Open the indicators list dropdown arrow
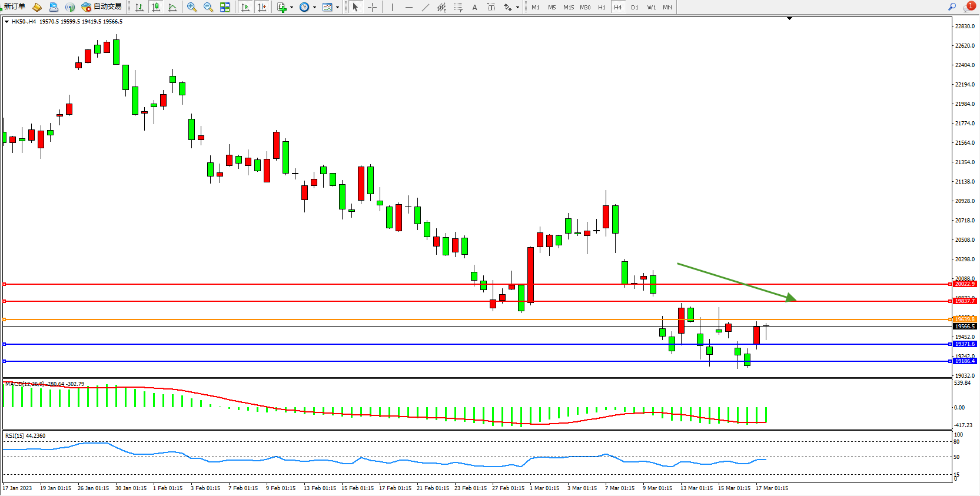Image resolution: width=980 pixels, height=496 pixels. [291, 8]
